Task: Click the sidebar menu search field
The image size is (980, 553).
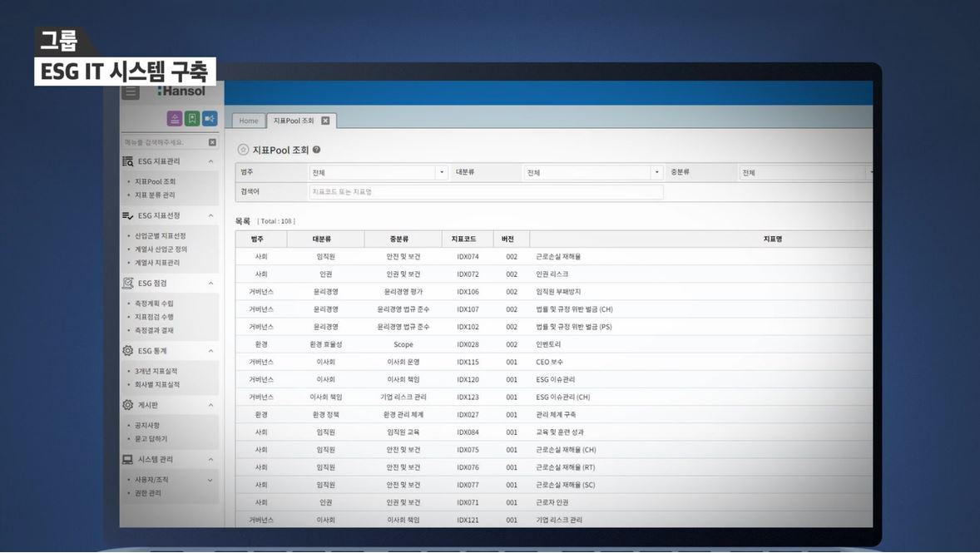Action: (x=164, y=142)
